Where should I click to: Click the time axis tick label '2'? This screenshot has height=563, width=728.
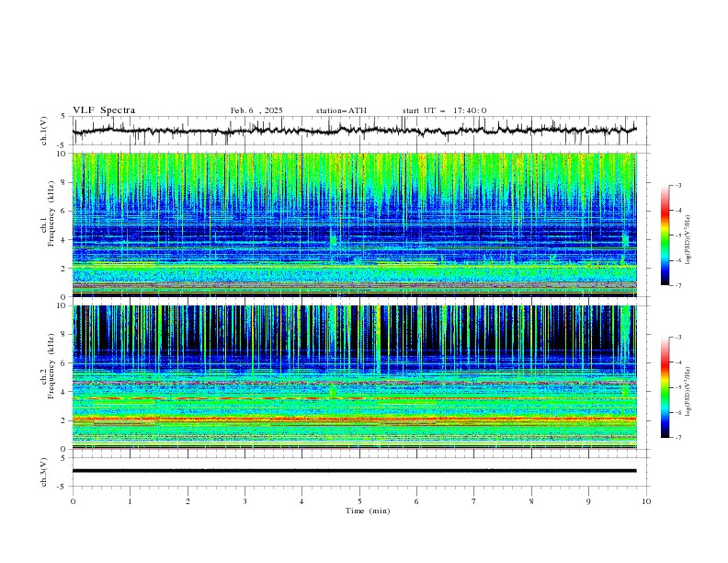(188, 501)
